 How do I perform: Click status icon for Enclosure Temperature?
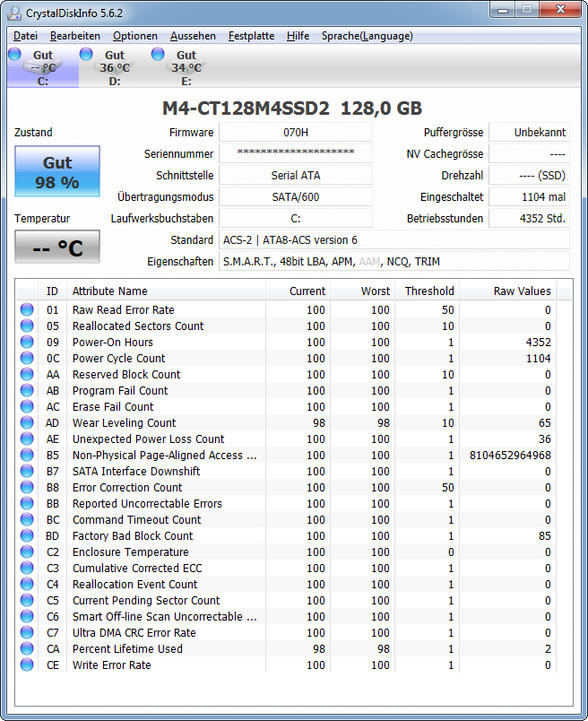point(27,552)
